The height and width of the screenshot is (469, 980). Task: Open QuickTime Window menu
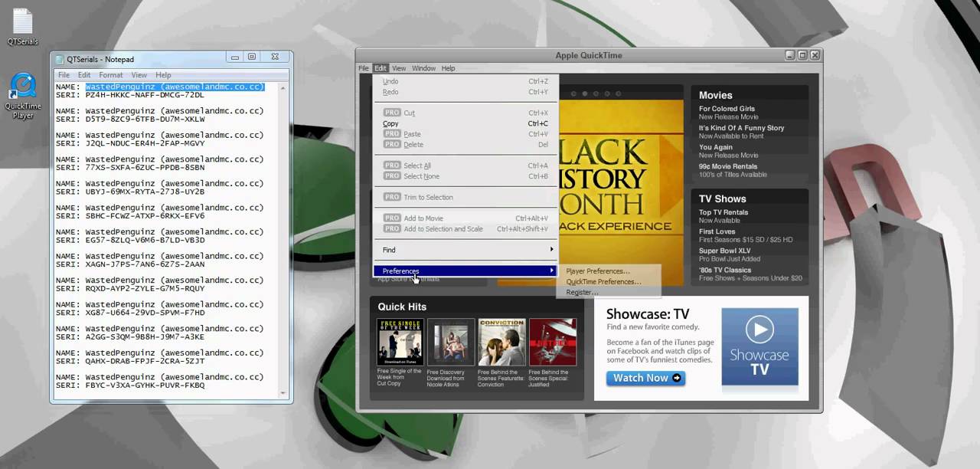click(x=423, y=68)
